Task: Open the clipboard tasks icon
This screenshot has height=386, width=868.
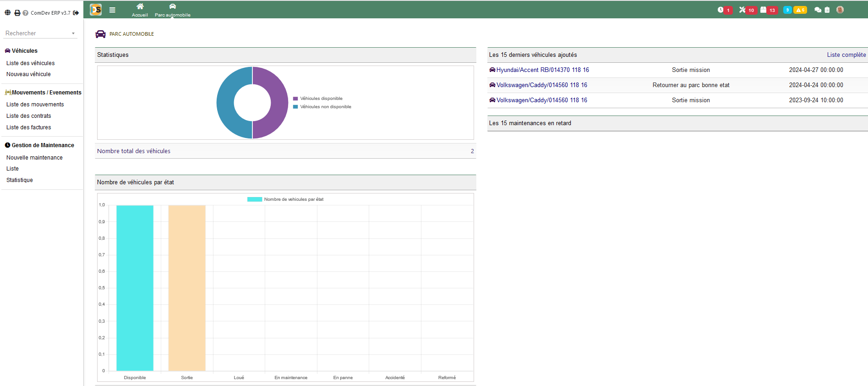Action: 827,10
